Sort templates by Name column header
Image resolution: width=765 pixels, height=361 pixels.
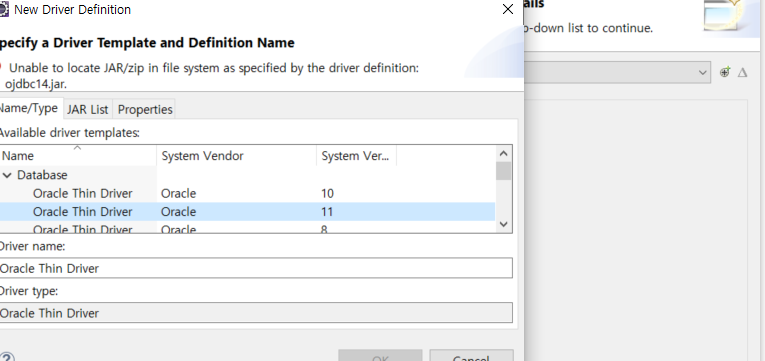click(78, 156)
